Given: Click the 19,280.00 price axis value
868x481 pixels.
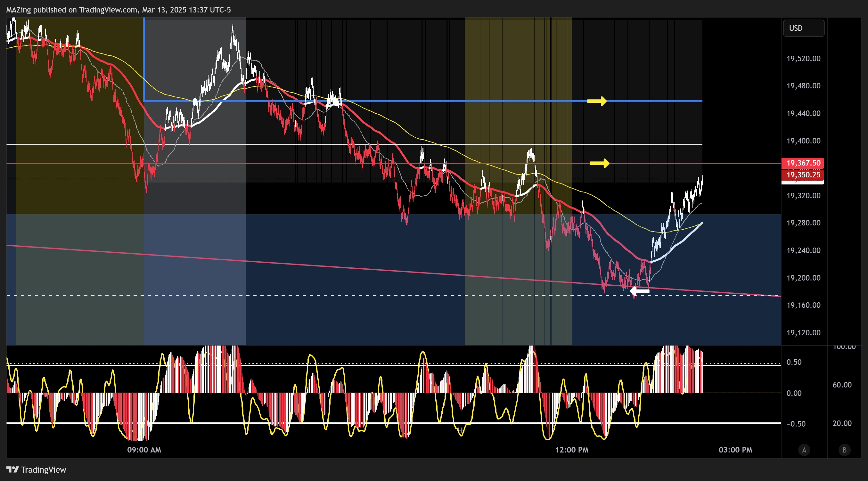Looking at the screenshot, I should 803,223.
